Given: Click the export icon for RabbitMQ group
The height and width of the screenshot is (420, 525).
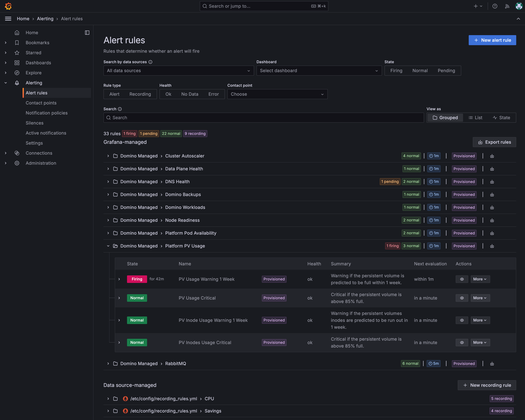Looking at the screenshot, I should point(492,364).
